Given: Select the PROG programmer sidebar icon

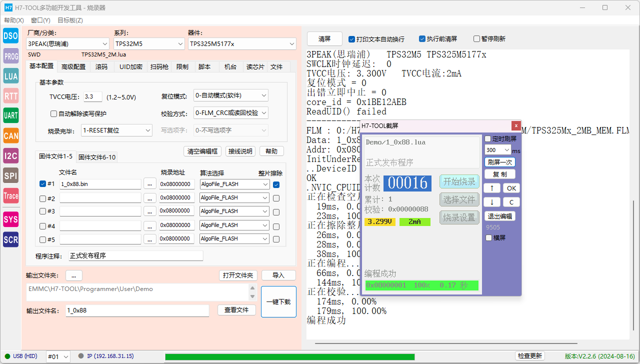Looking at the screenshot, I should 10,56.
